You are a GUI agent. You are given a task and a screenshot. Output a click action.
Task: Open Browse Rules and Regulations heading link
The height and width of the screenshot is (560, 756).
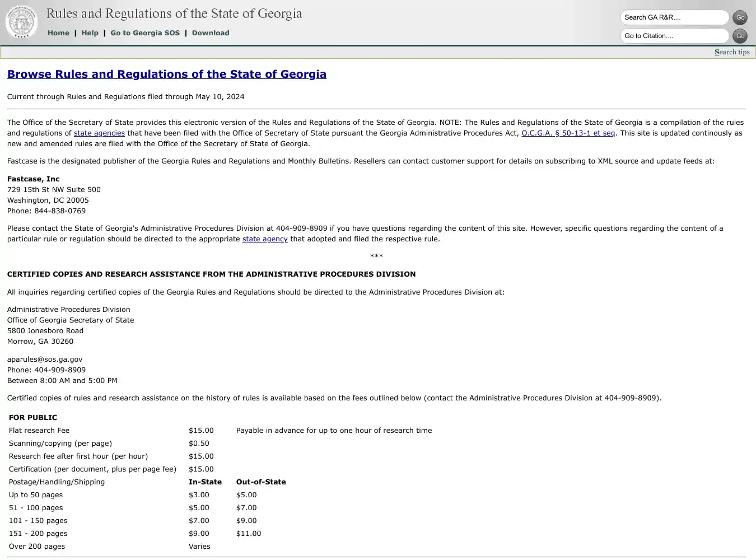(167, 74)
